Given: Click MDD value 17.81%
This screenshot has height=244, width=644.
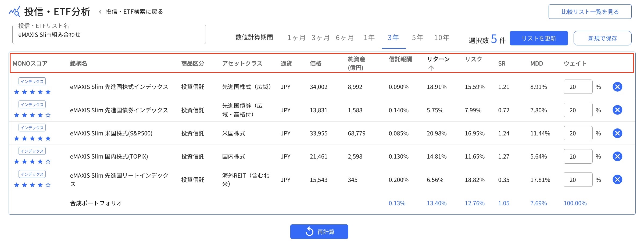Looking at the screenshot, I should coord(540,180).
